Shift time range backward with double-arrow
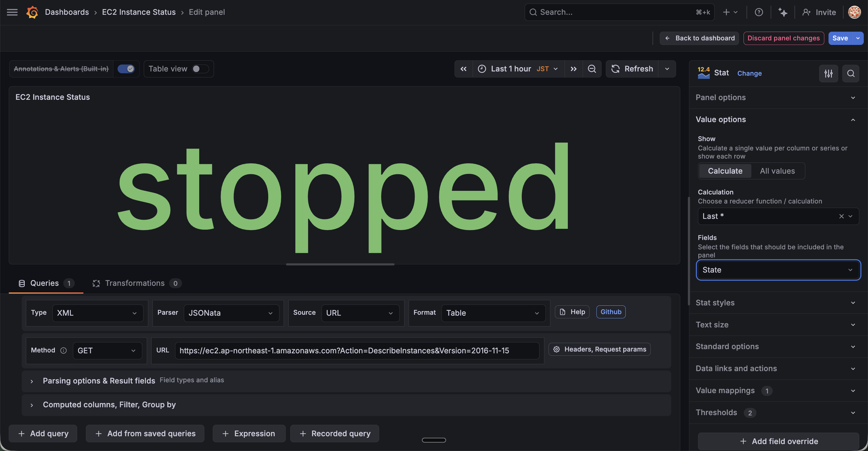 [x=463, y=69]
